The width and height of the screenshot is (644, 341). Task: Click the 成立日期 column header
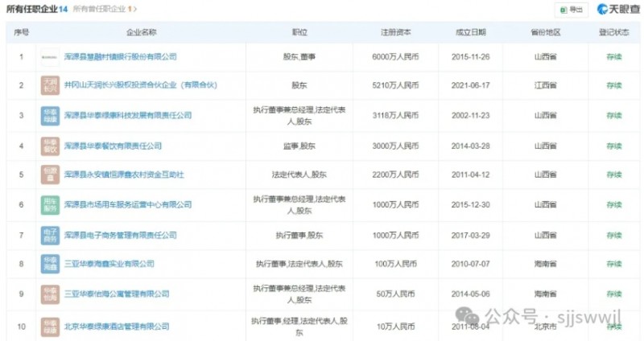(x=471, y=32)
